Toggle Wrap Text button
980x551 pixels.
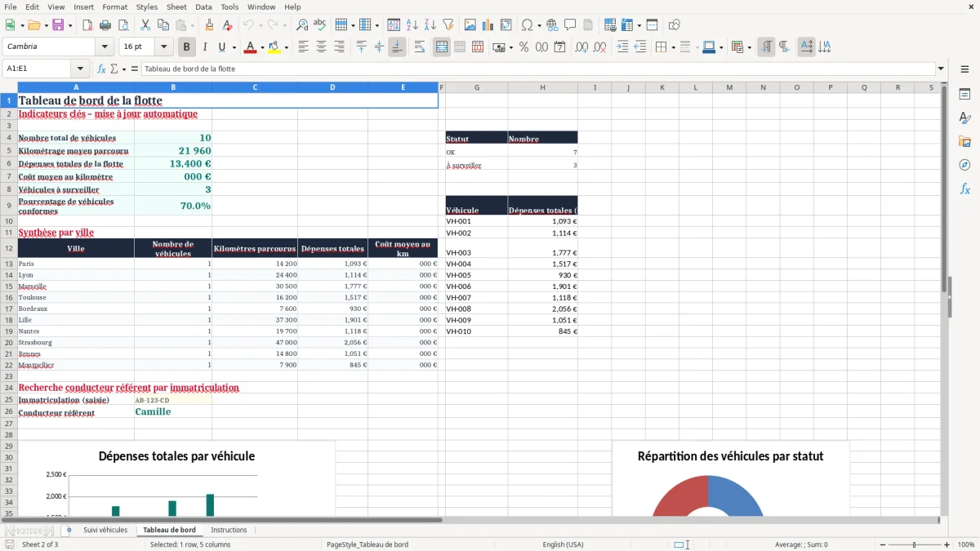pyautogui.click(x=420, y=47)
